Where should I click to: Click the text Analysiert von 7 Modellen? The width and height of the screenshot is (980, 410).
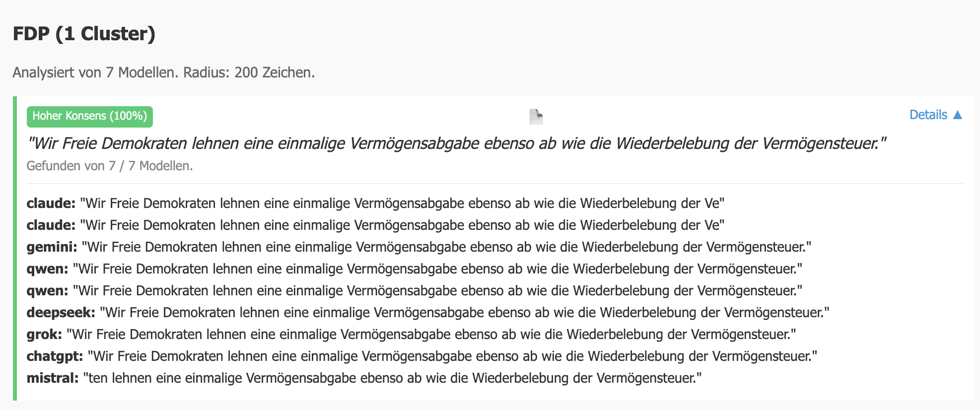point(95,72)
